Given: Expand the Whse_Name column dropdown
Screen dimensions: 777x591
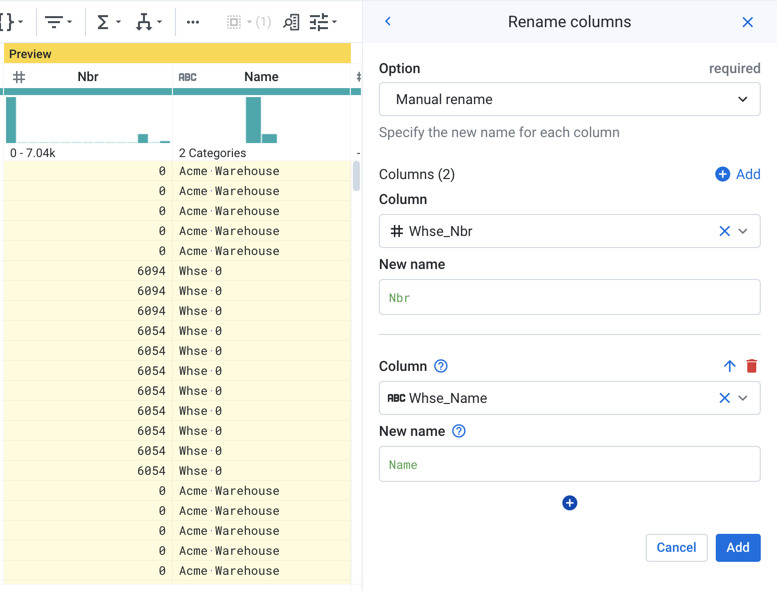Looking at the screenshot, I should click(x=743, y=398).
